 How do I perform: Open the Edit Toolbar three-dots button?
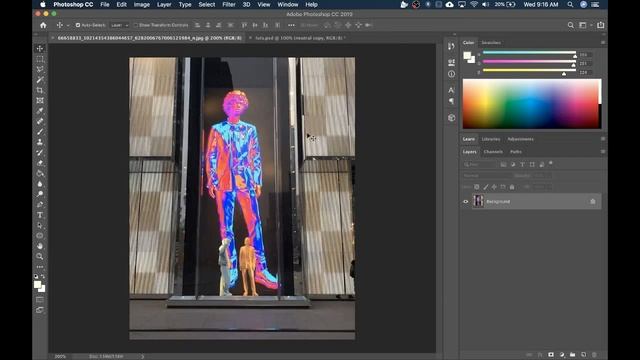tap(40, 267)
